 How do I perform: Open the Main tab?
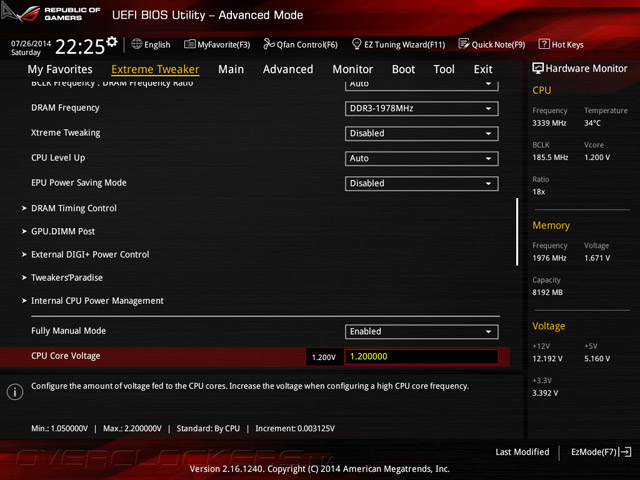(x=231, y=69)
